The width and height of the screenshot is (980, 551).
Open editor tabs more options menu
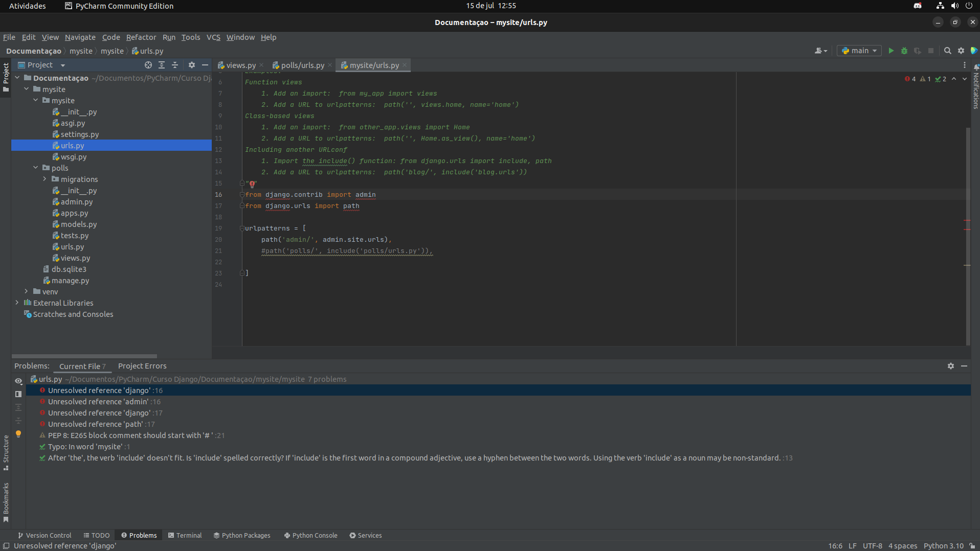pos(965,65)
